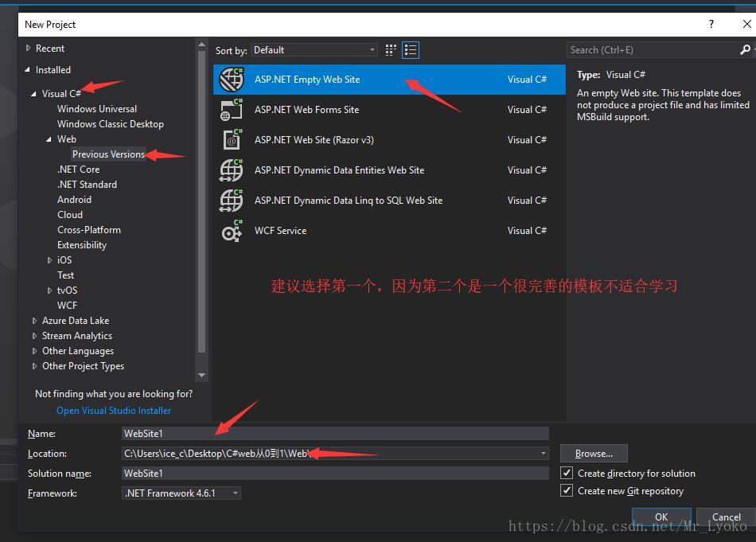The height and width of the screenshot is (542, 756).
Task: Click the Browse... button
Action: (x=594, y=454)
